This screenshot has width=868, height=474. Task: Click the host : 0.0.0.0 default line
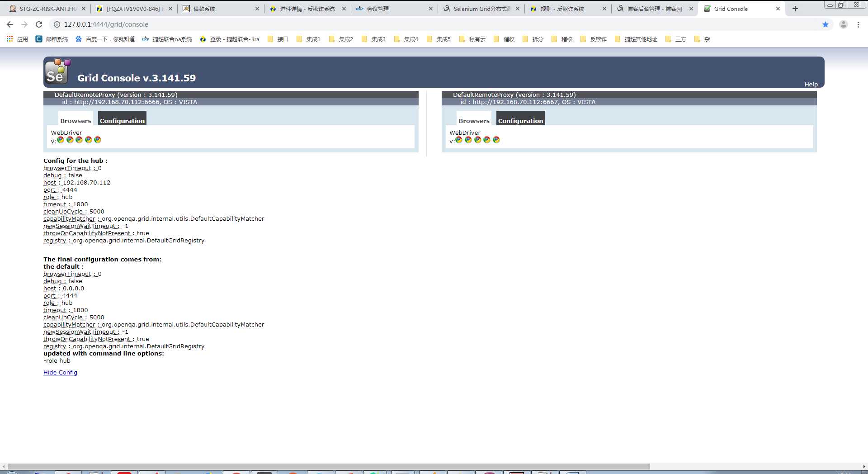point(64,288)
